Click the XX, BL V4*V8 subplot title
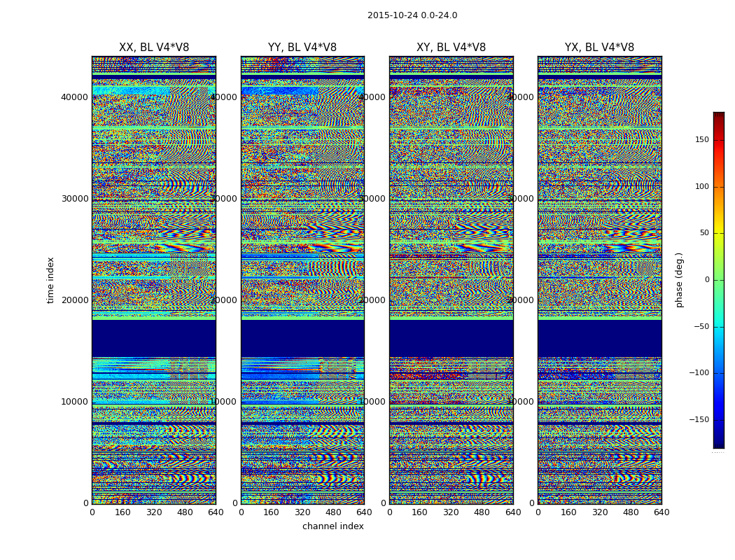Image resolution: width=735 pixels, height=560 pixels. [153, 48]
